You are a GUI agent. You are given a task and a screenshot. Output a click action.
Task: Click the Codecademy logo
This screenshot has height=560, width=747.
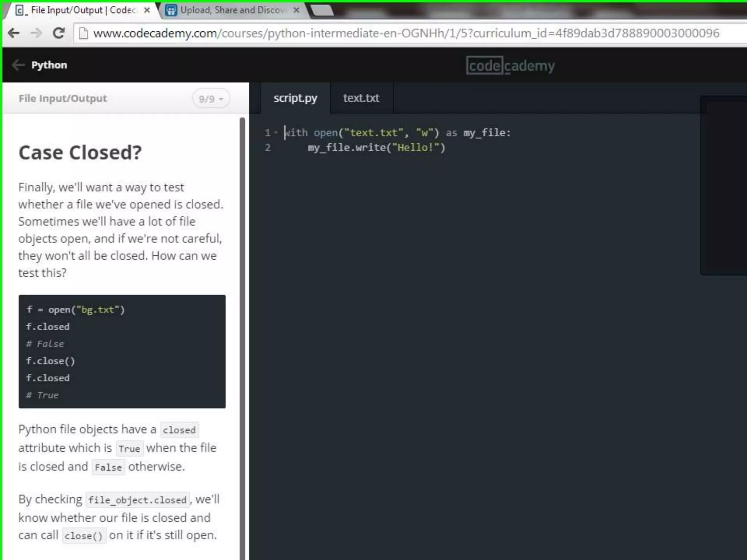click(x=510, y=66)
